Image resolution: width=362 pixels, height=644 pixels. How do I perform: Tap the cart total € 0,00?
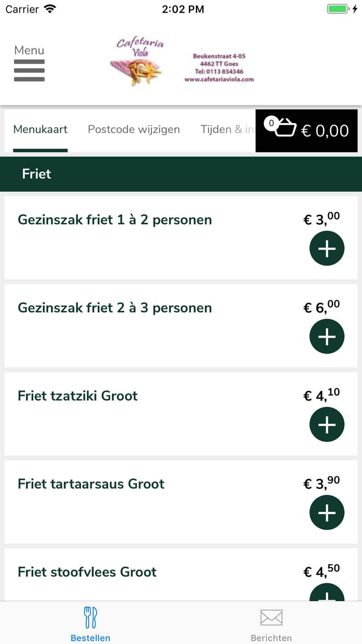pos(325,131)
